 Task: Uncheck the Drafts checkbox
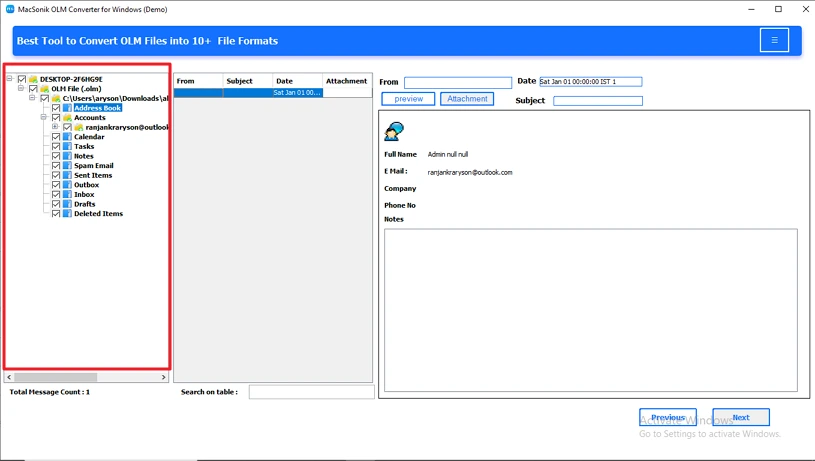[x=56, y=204]
